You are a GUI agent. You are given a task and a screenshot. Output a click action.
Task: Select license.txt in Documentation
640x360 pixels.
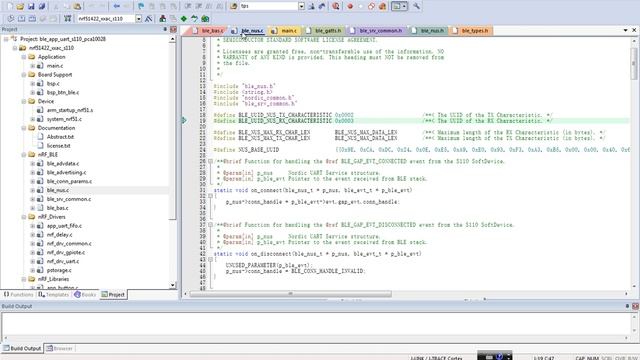58,146
